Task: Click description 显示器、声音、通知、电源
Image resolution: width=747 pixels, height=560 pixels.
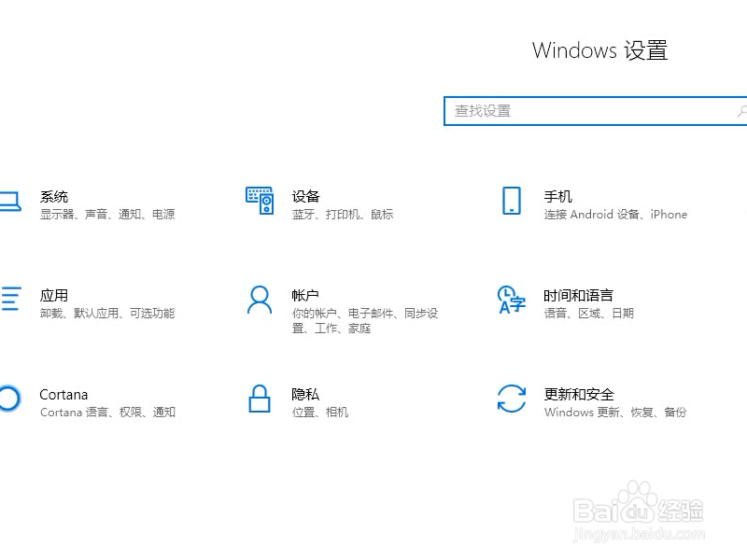Action: point(107,215)
